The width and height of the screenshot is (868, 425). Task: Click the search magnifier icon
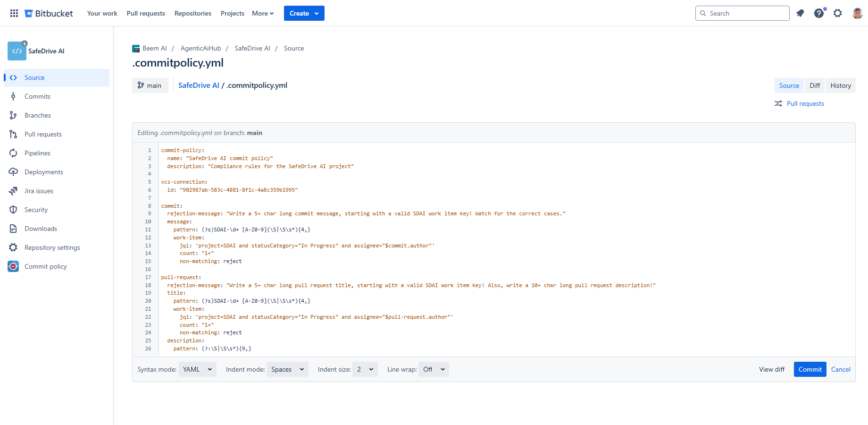click(x=703, y=13)
